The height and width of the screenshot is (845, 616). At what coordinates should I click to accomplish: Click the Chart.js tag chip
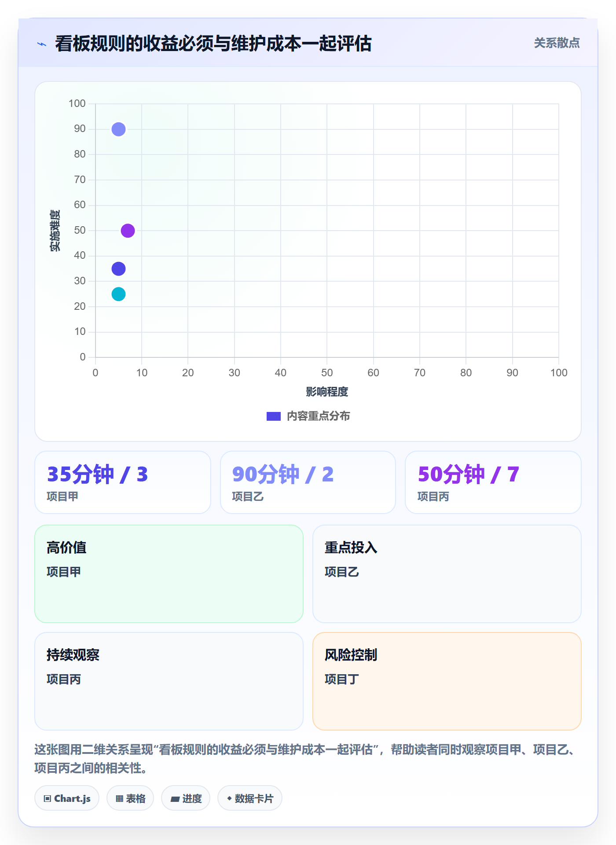pos(67,798)
